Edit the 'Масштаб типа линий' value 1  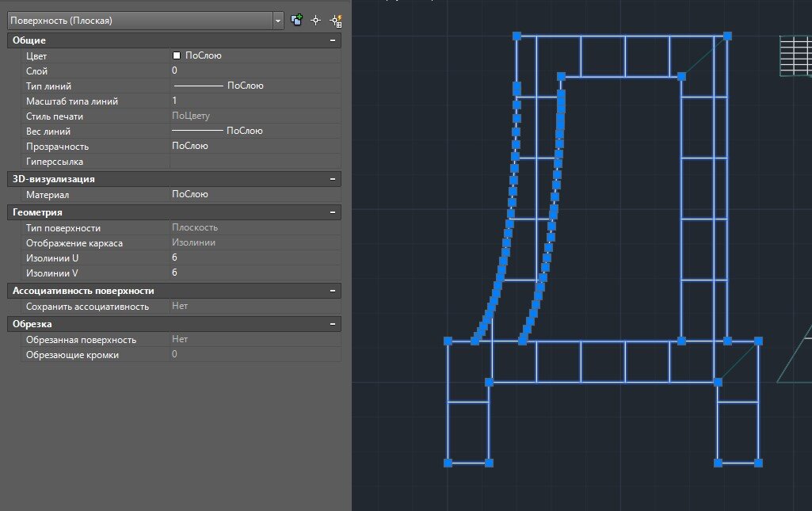[x=255, y=101]
